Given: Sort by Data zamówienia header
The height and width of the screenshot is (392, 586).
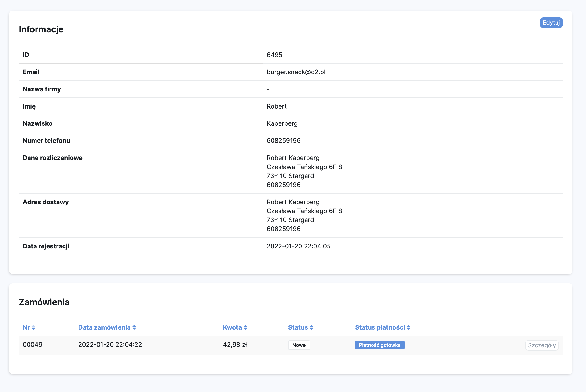Looking at the screenshot, I should click(x=104, y=327).
